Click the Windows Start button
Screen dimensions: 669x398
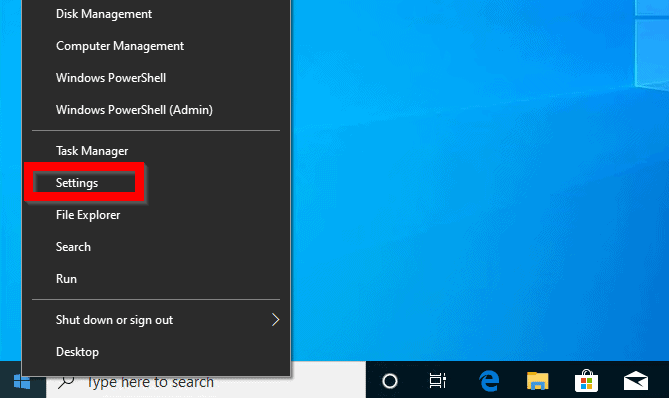click(22, 381)
